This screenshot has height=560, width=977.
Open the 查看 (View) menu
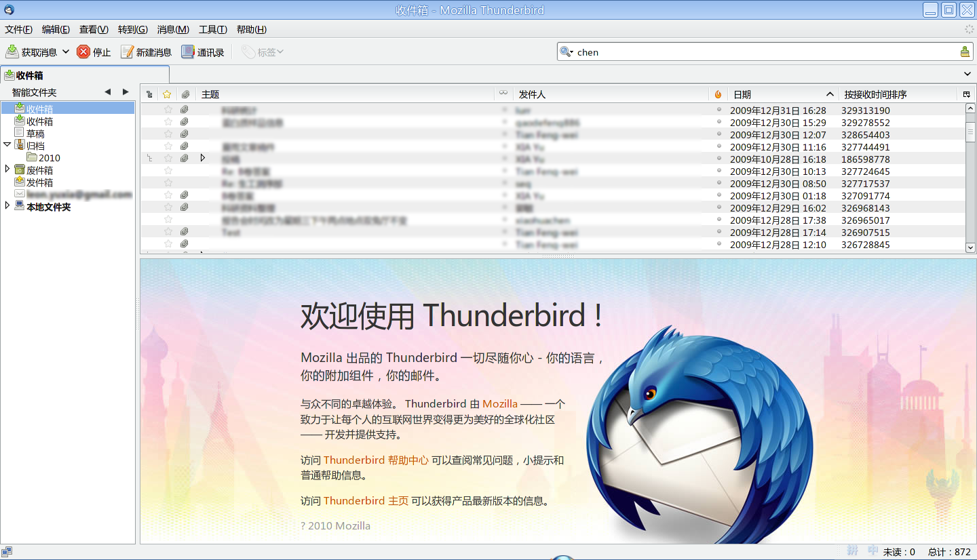coord(94,29)
